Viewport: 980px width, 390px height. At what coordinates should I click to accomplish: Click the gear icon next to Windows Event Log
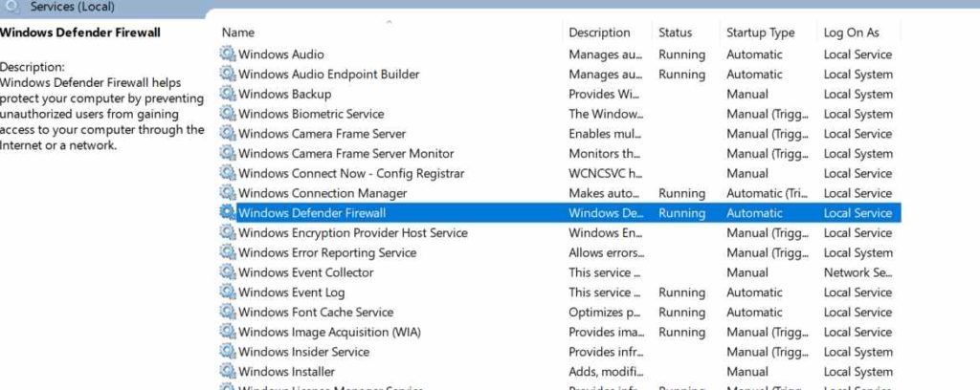pos(228,292)
